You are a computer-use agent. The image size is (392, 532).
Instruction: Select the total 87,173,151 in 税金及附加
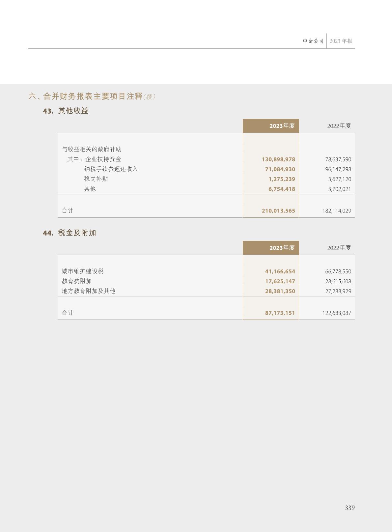coord(280,313)
